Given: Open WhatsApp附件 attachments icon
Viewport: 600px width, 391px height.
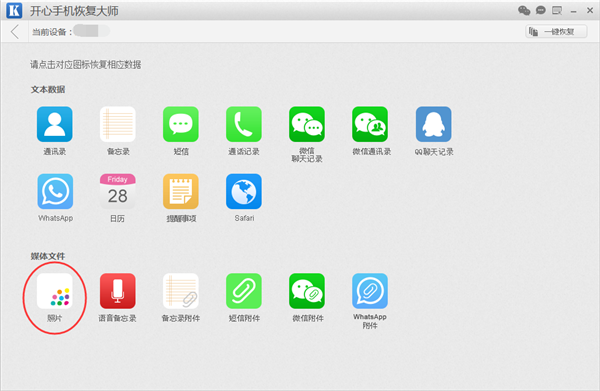Looking at the screenshot, I should 370,291.
